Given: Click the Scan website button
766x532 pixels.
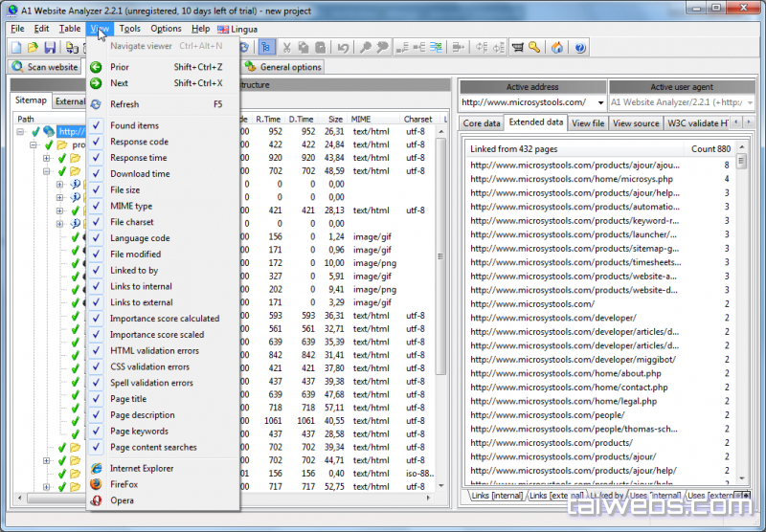Looking at the screenshot, I should 44,67.
